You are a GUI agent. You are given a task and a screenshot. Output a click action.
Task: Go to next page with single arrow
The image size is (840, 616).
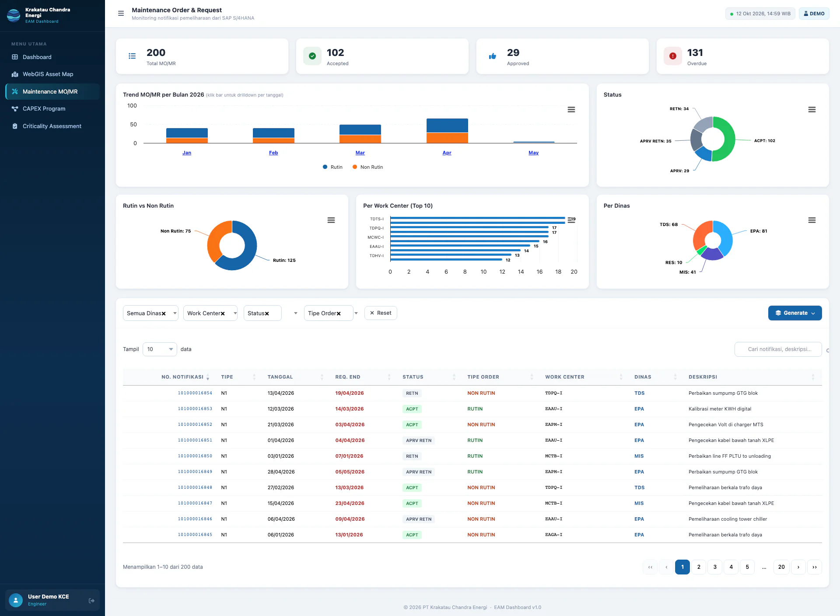[x=798, y=567]
